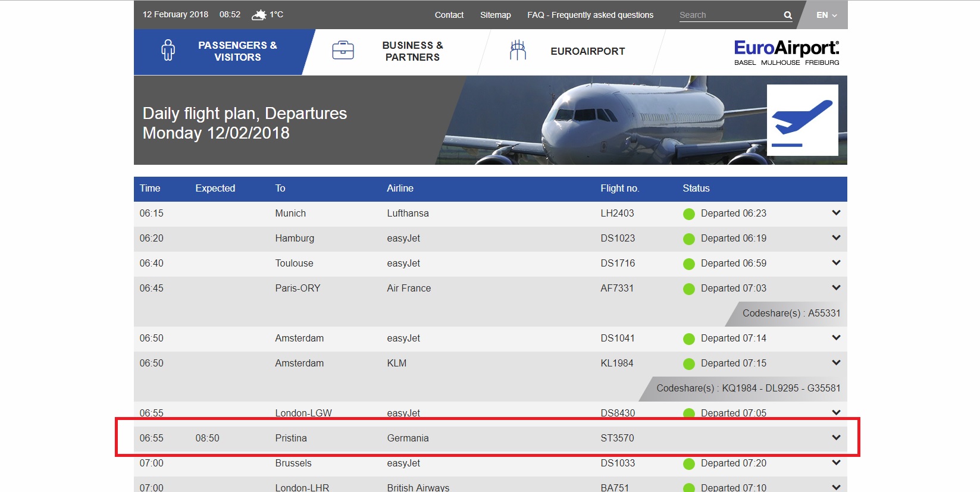Click green status dot for flight KL1984

coord(689,364)
